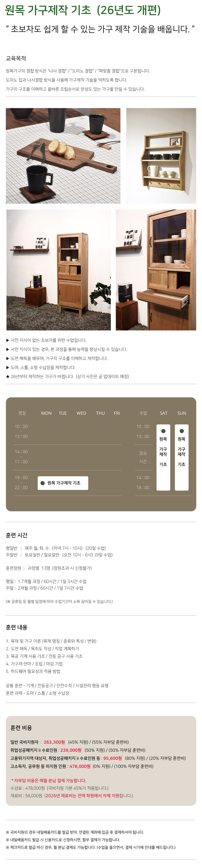Open the cutting board with bread photo

click(63, 156)
